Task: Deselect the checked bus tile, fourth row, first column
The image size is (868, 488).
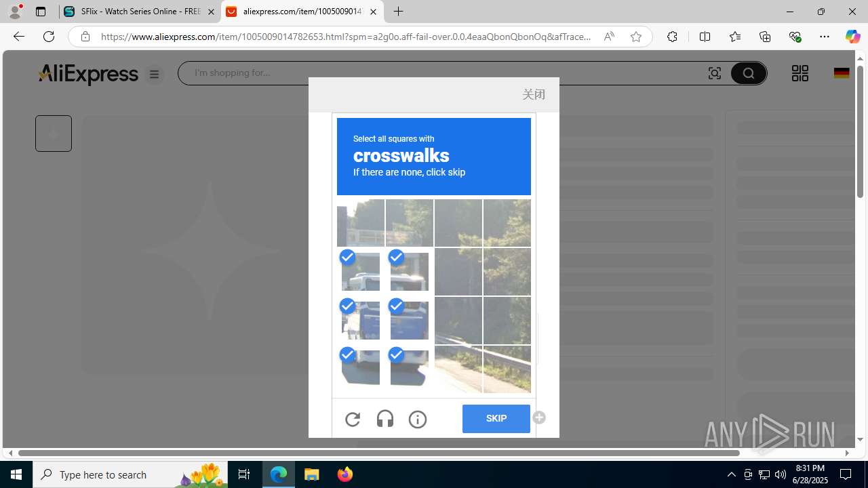Action: coord(361,369)
